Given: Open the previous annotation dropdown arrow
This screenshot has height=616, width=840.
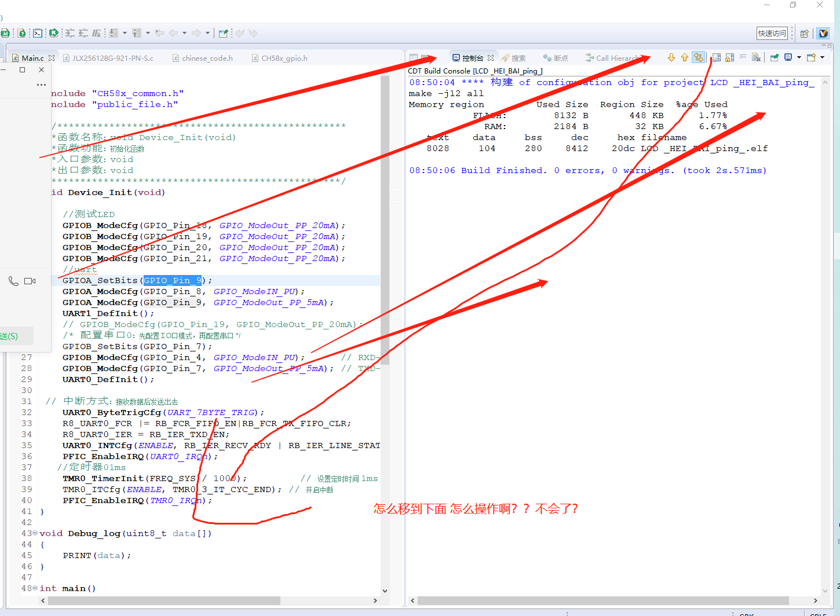Looking at the screenshot, I should tap(148, 34).
